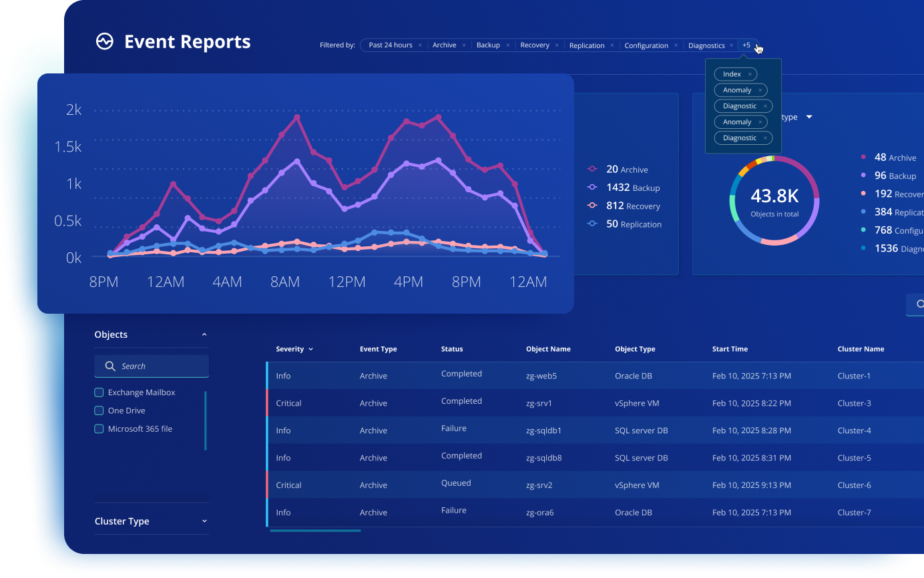Remove the Past 24 hours filter chip
The height and width of the screenshot is (578, 924).
[x=420, y=45]
